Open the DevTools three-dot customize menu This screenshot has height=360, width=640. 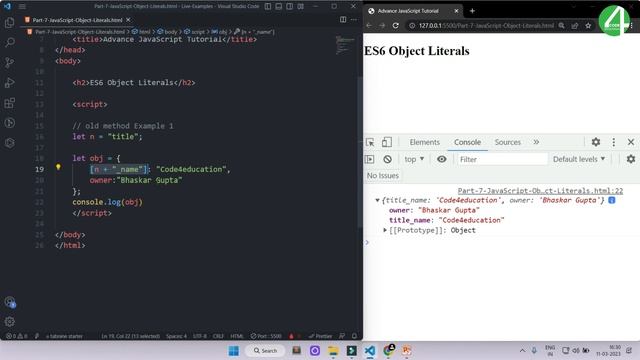pos(613,142)
